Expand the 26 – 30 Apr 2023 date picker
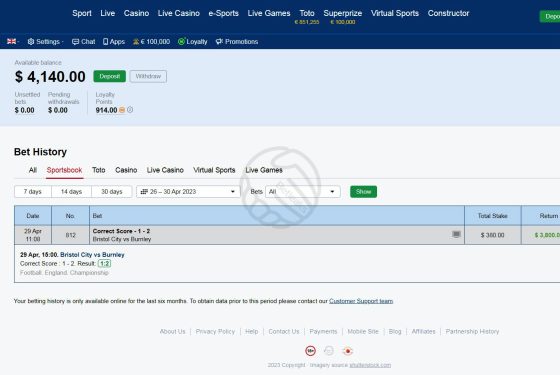Screen dimensions: 560x375 (x=188, y=192)
